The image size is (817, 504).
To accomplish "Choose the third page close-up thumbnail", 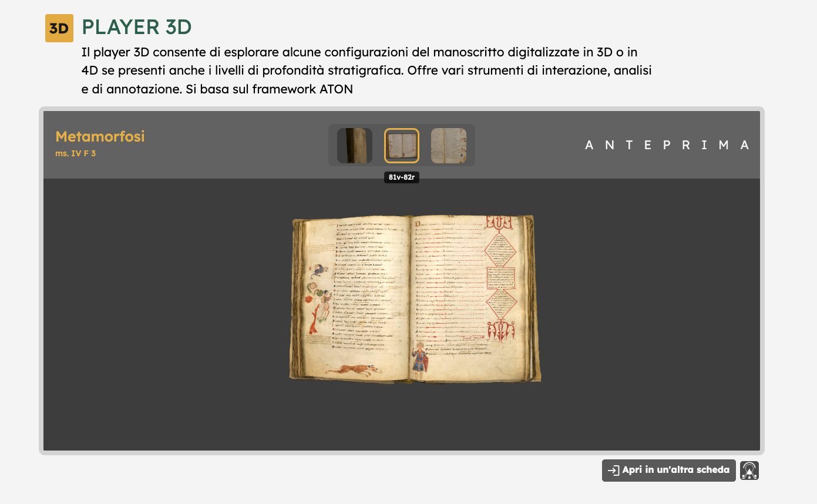I will [449, 146].
